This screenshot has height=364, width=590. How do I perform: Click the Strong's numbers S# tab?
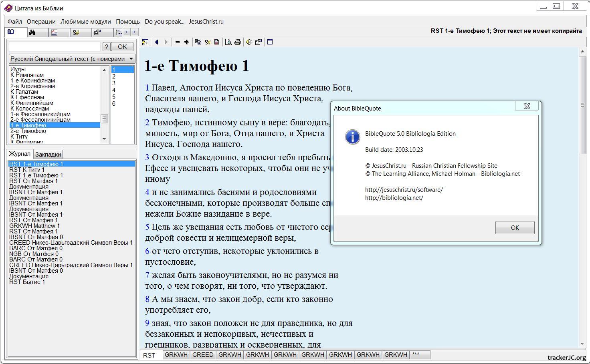pos(76,32)
